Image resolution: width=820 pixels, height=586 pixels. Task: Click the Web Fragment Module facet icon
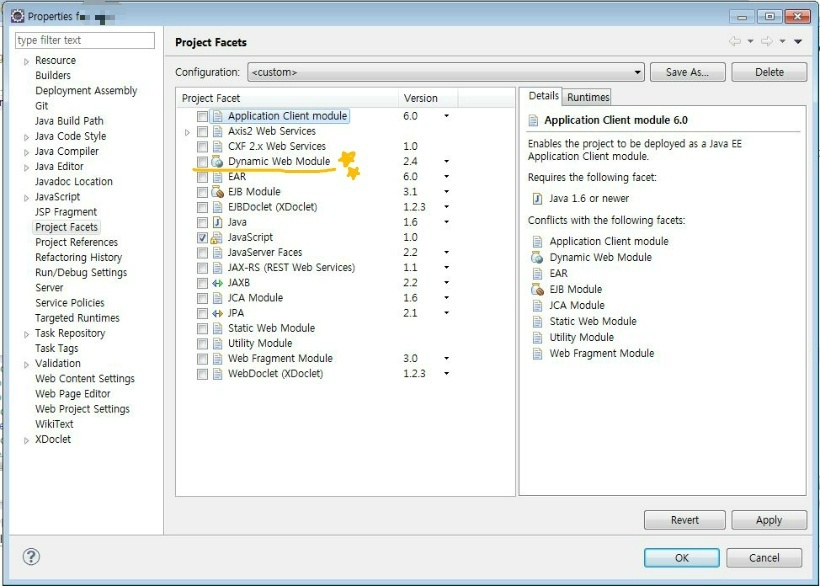click(x=218, y=359)
